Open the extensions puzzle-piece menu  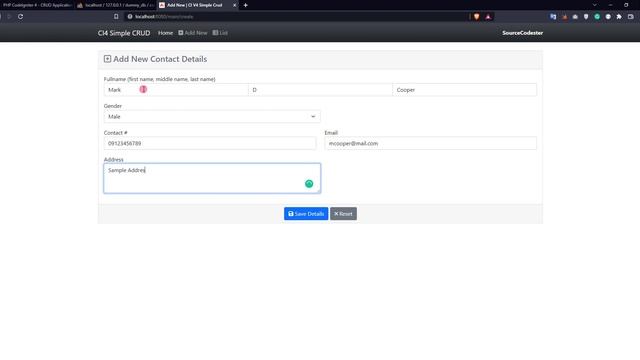pos(619,17)
